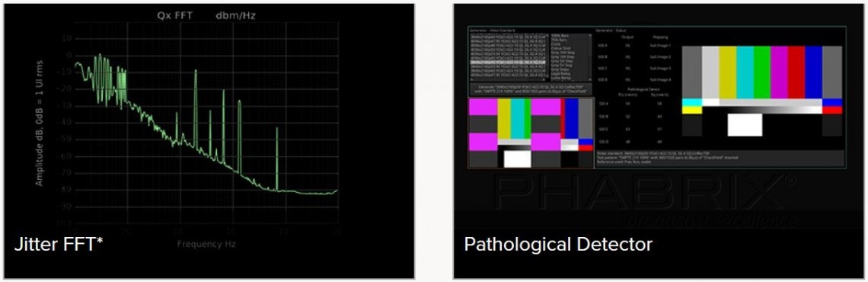Pick the Circle pattern in pattern list
This screenshot has width=868, height=282.
click(x=557, y=43)
